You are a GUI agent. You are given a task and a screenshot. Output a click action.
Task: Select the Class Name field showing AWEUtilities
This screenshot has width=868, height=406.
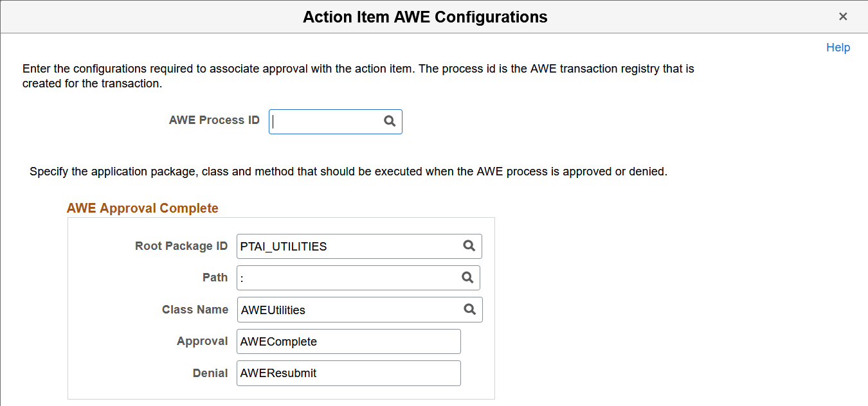347,310
